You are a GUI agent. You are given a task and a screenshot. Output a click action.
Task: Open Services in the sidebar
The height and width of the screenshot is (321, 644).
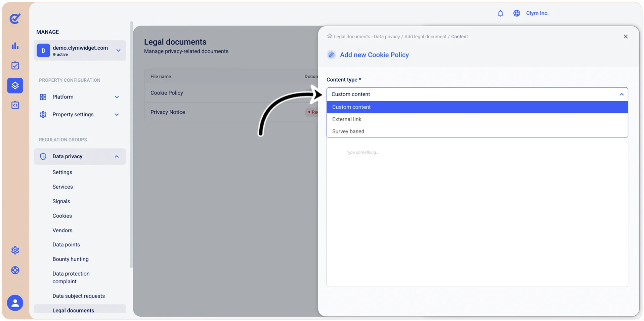pyautogui.click(x=62, y=187)
